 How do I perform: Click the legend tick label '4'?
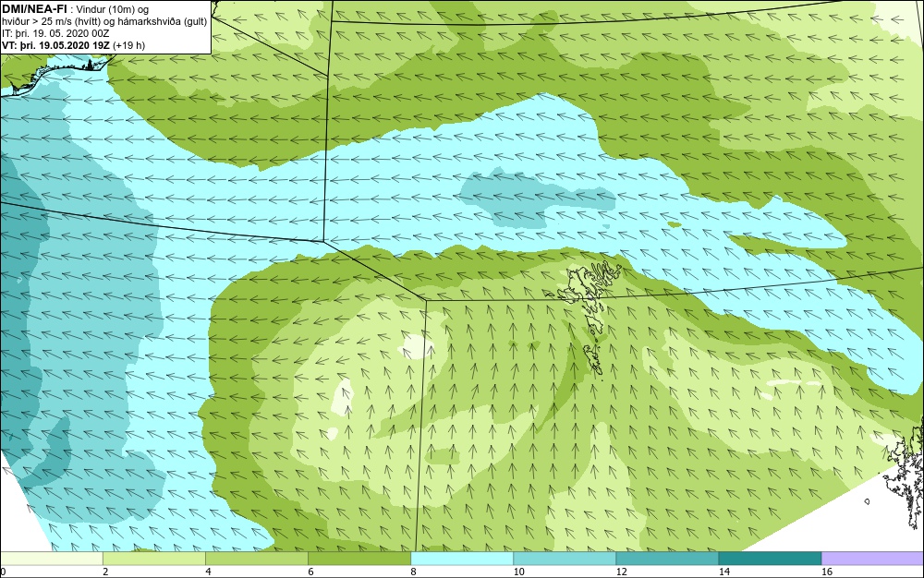coord(208,572)
